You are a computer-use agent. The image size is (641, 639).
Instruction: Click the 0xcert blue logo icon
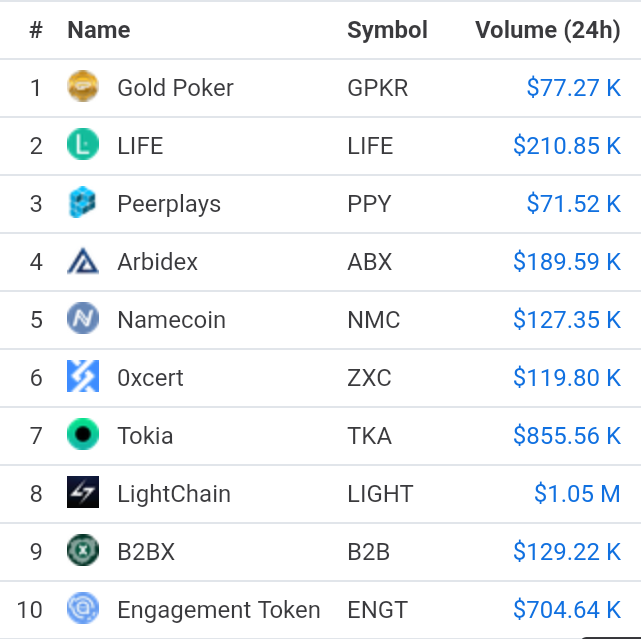pyautogui.click(x=82, y=378)
